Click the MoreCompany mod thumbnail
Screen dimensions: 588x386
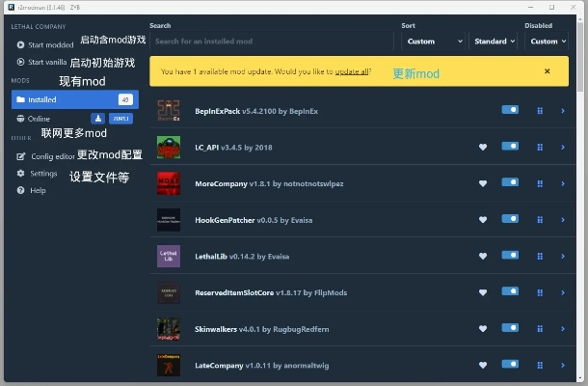(169, 183)
